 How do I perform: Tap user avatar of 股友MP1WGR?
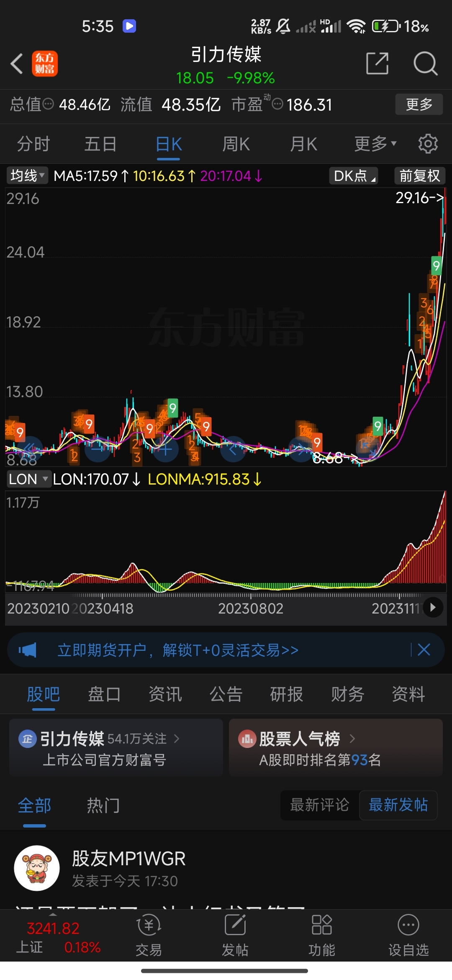point(37,868)
